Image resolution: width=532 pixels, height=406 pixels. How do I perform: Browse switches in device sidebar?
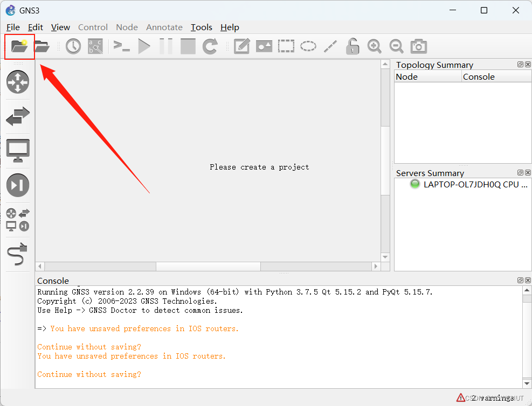[x=18, y=116]
